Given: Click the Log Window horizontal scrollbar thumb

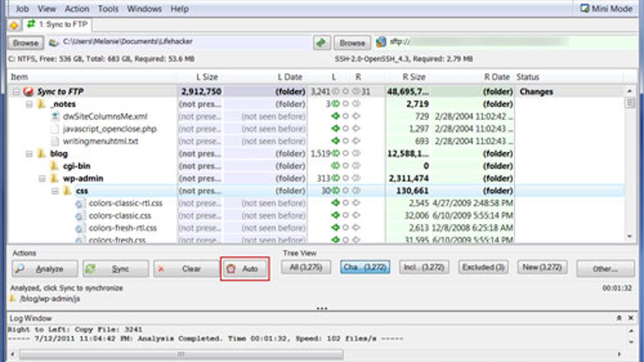Looking at the screenshot, I should 181,354.
